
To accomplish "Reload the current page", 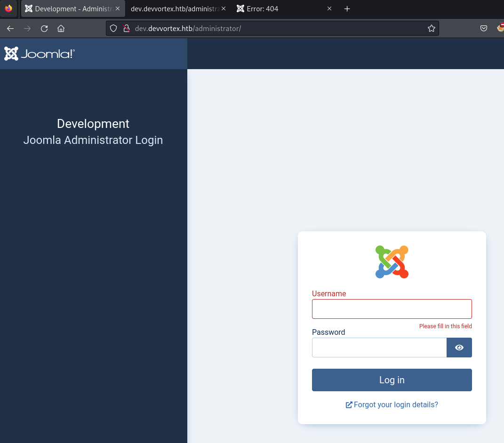I will tap(44, 28).
